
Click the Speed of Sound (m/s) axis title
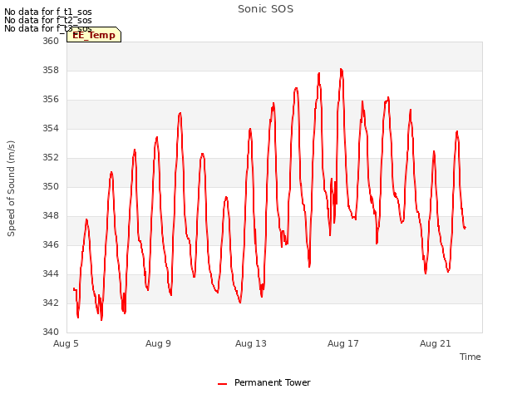click(11, 189)
